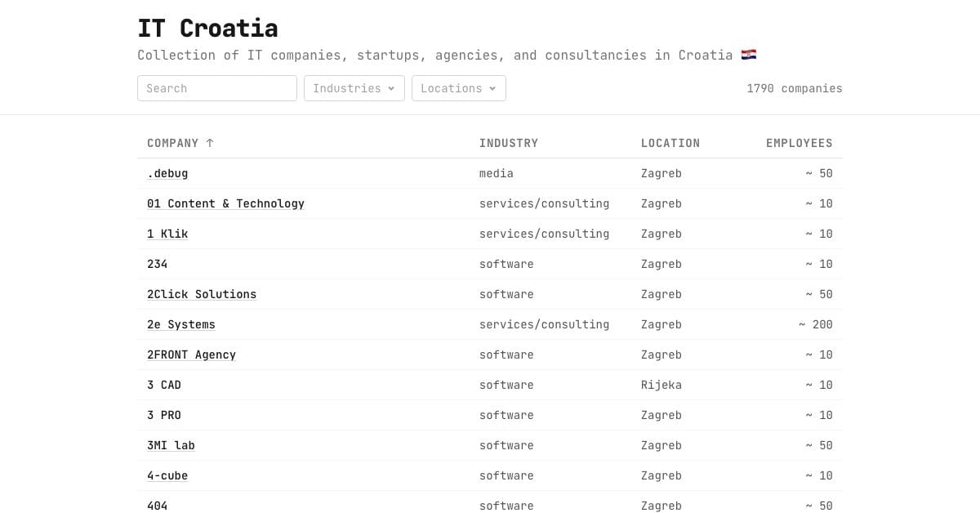This screenshot has height=513, width=980.
Task: Expand the Locations dropdown filter
Action: coord(459,88)
